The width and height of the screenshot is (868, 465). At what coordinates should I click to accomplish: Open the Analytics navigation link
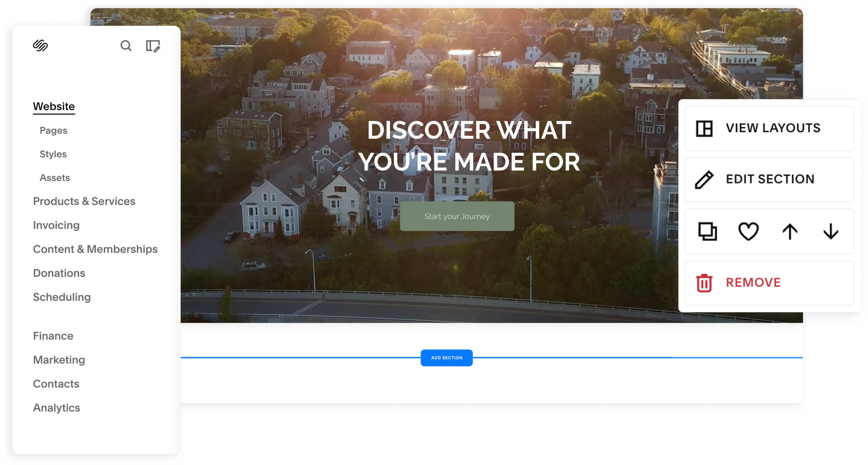pos(57,408)
